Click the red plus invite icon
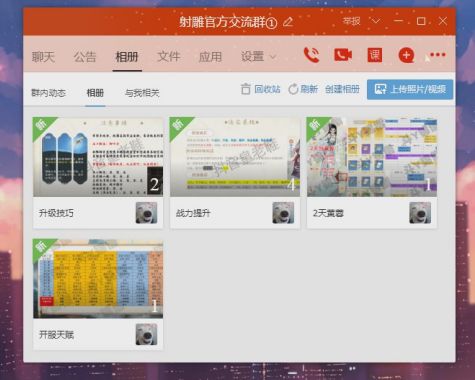The height and width of the screenshot is (380, 475). tap(406, 55)
